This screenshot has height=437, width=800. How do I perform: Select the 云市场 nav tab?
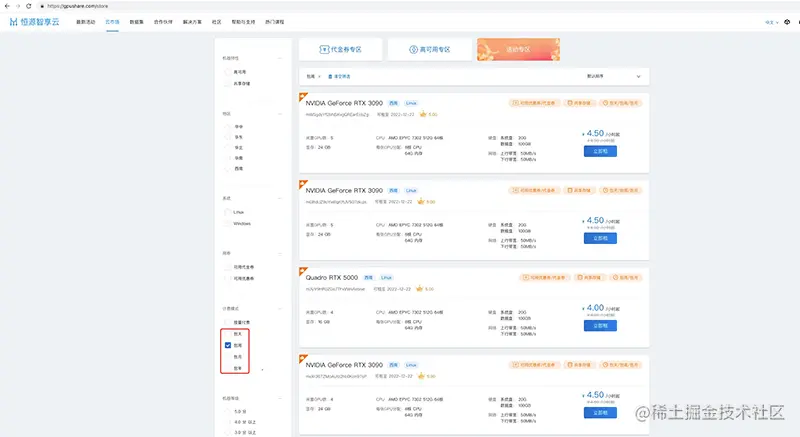click(112, 22)
